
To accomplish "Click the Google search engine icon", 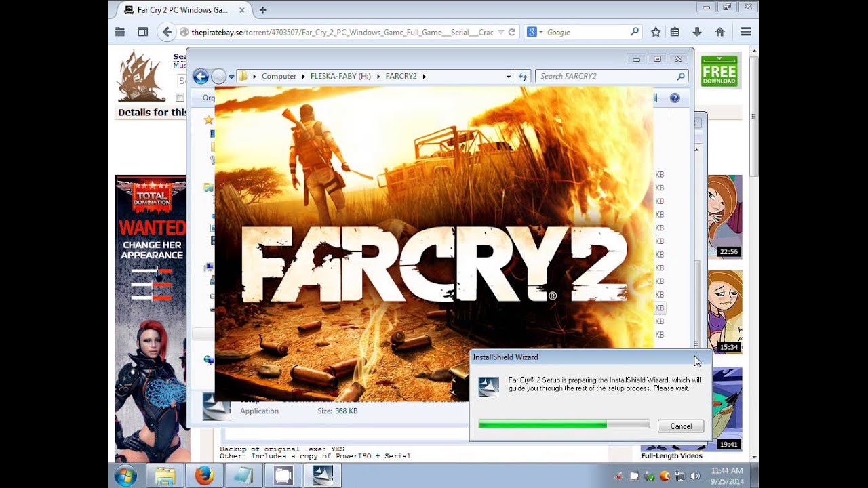I will point(532,32).
